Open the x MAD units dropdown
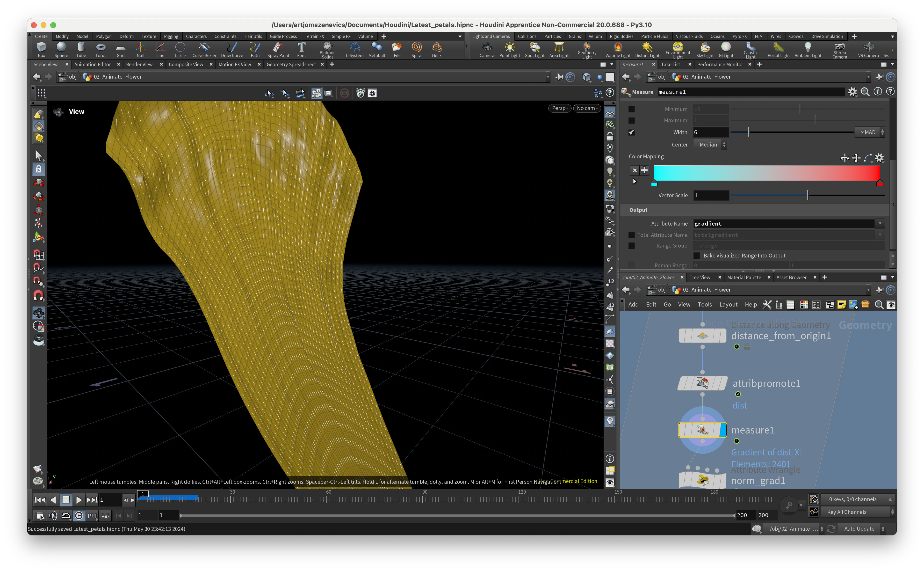924x571 pixels. click(870, 132)
